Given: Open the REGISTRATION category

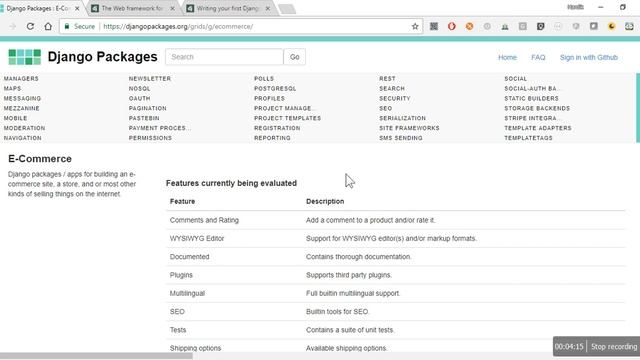Looking at the screenshot, I should click(x=277, y=128).
